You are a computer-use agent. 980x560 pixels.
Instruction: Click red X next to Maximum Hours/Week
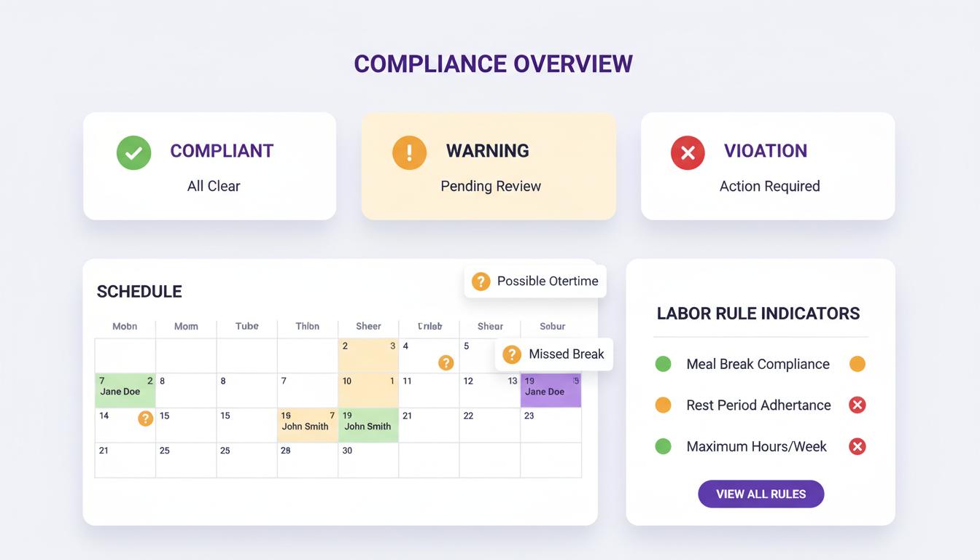[857, 446]
